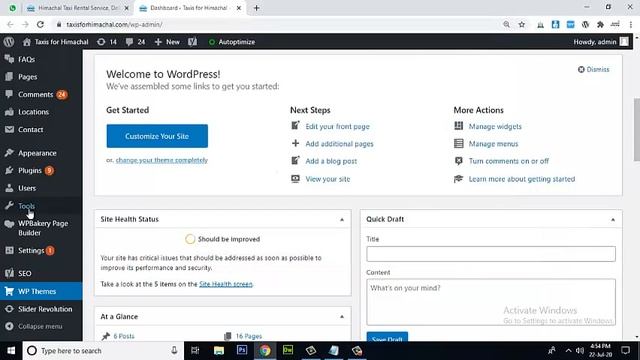Open the Windows Start menu
This screenshot has height=360, width=640.
point(11,351)
